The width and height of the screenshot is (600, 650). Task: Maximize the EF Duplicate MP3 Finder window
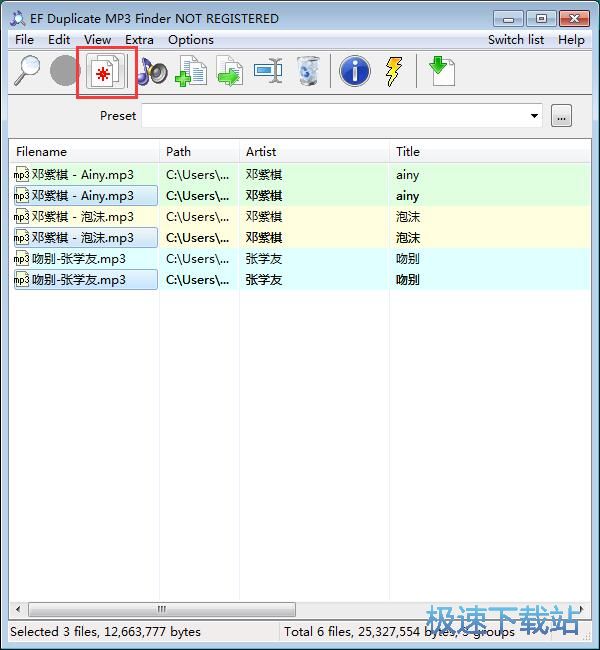coord(541,19)
